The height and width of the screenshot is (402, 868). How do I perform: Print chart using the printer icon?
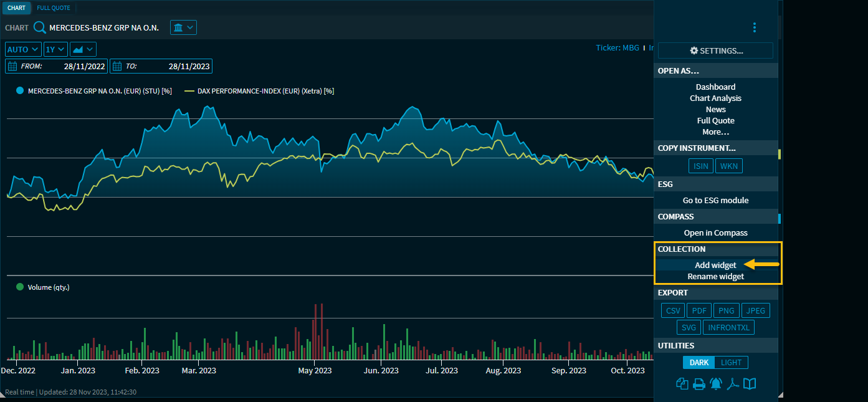click(699, 384)
